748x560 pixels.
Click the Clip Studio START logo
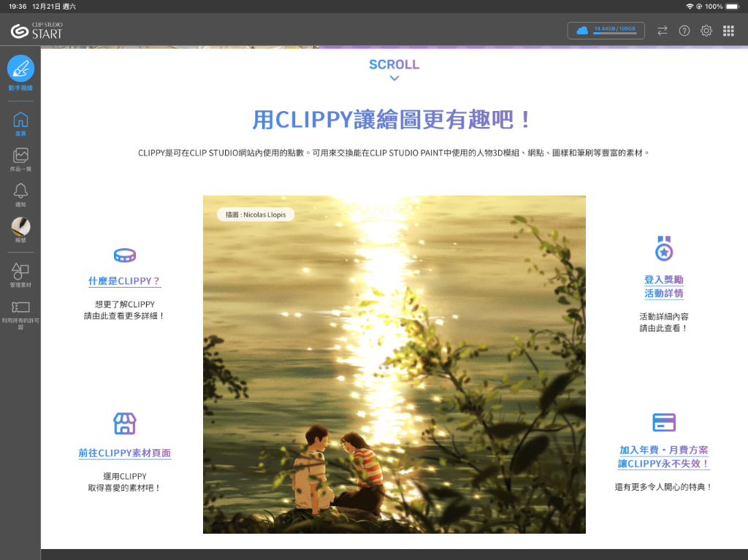[x=37, y=31]
